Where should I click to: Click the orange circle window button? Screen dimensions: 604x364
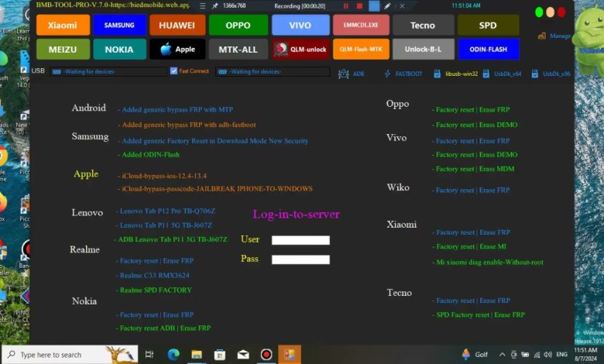pyautogui.click(x=550, y=12)
